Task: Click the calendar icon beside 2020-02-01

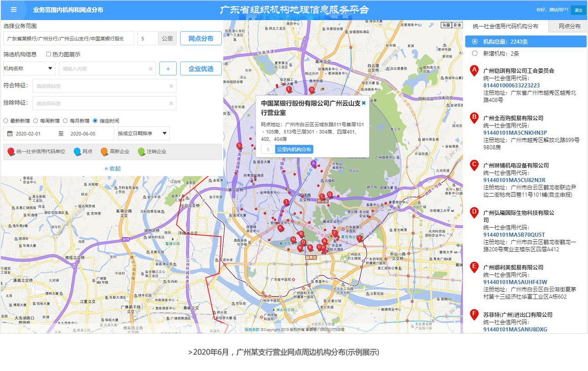Action: pos(10,133)
